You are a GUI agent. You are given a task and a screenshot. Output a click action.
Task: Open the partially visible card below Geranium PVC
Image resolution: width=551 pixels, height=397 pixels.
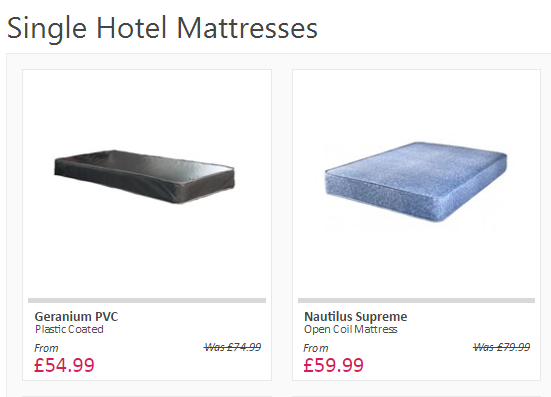[147, 396]
